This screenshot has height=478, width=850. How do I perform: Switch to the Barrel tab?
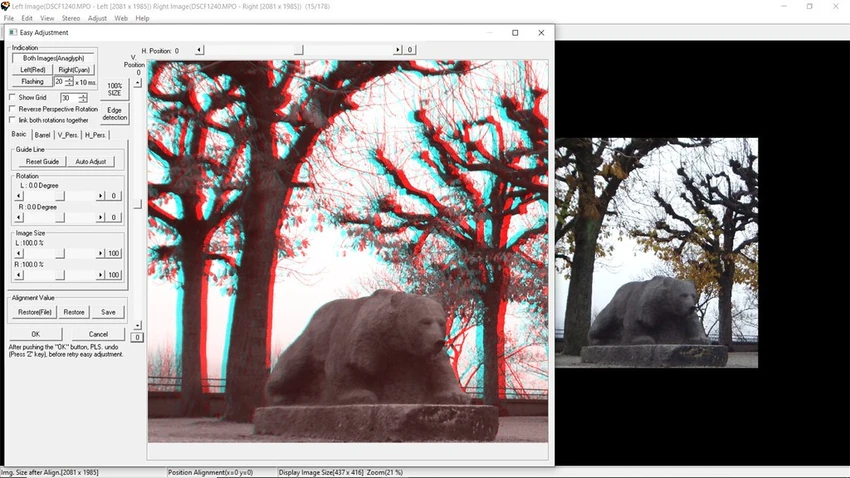[42, 135]
